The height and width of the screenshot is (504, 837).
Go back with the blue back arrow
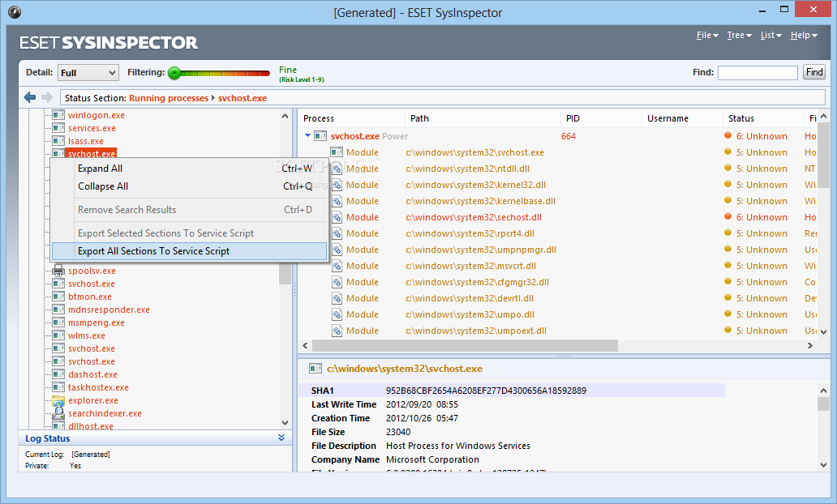(x=30, y=97)
